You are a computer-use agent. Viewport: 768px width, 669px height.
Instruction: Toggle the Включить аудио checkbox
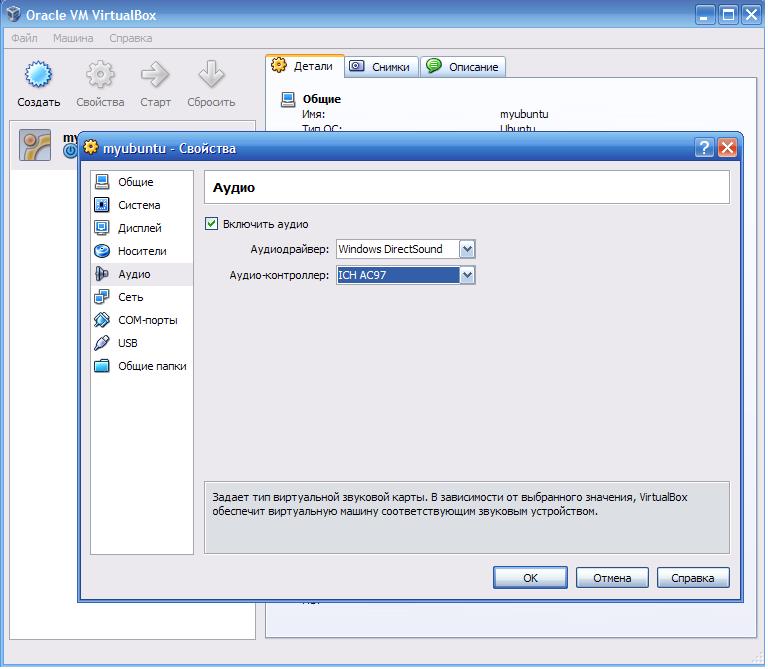click(212, 224)
